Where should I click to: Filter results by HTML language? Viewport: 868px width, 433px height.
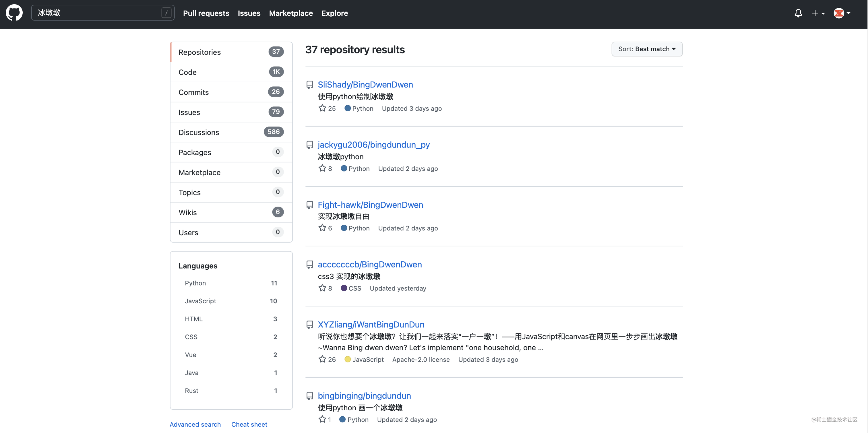click(231, 319)
